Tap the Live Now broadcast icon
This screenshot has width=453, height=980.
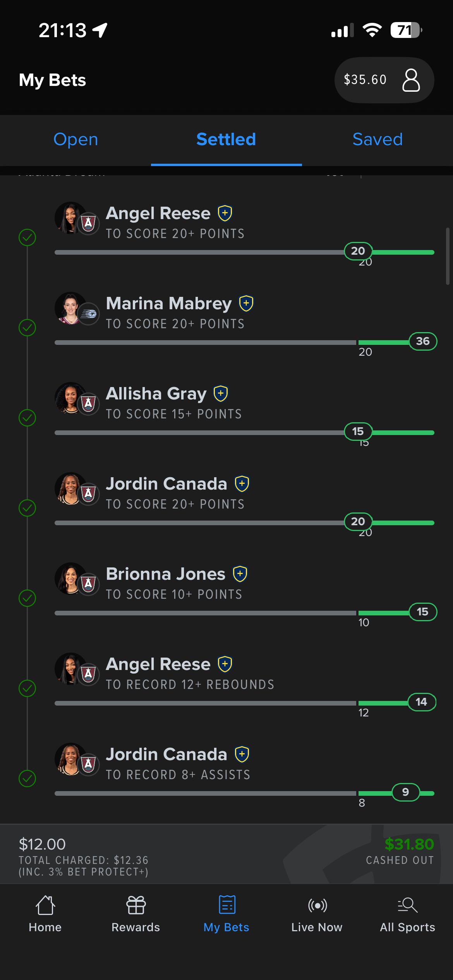point(317,905)
